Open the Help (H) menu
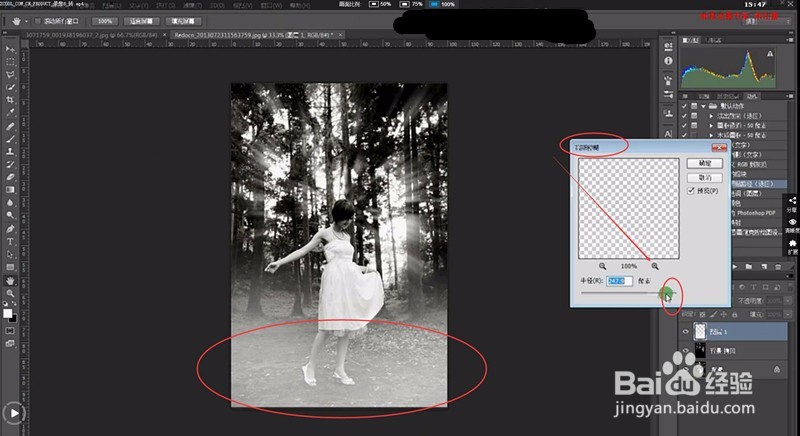 point(299,6)
